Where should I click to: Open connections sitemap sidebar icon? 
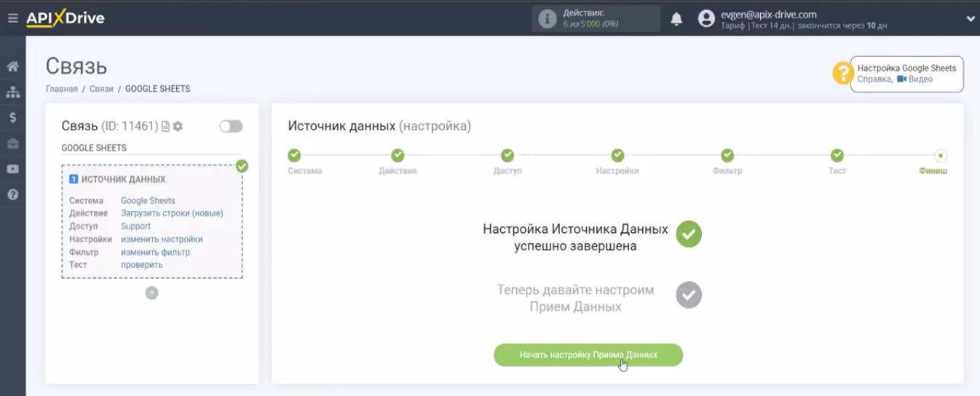point(12,92)
